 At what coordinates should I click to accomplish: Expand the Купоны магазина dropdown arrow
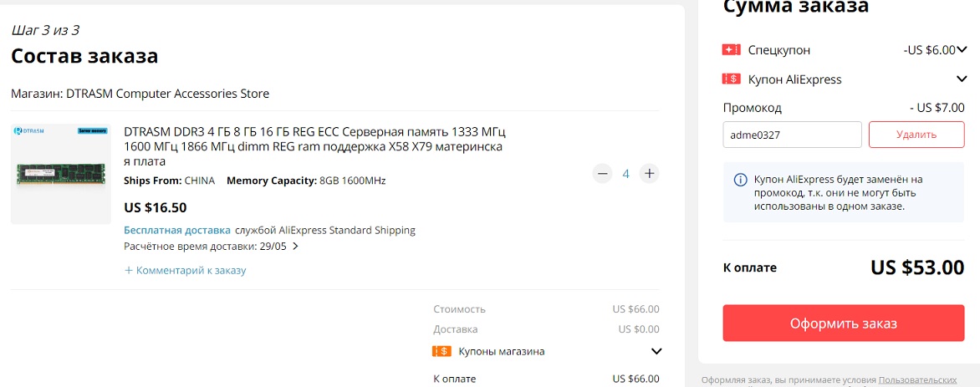coord(656,351)
